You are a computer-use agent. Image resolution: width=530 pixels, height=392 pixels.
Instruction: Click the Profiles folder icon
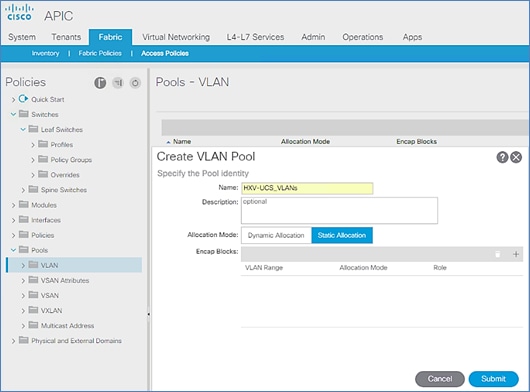43,144
